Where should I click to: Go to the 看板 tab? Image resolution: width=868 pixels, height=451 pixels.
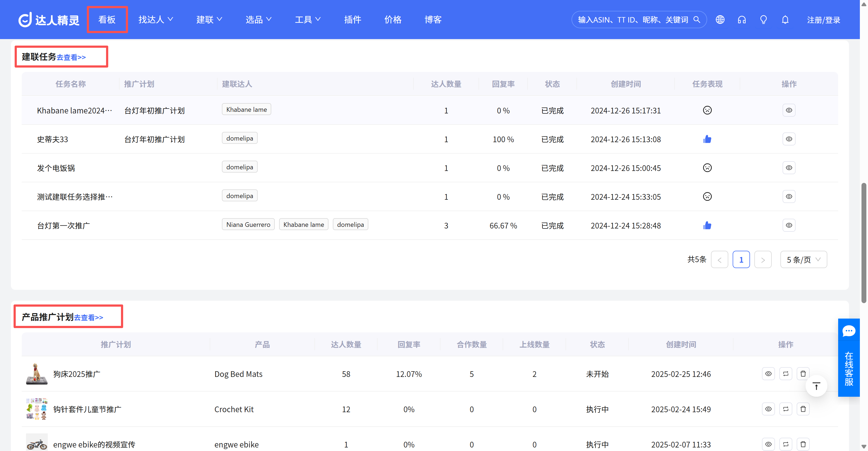[107, 20]
